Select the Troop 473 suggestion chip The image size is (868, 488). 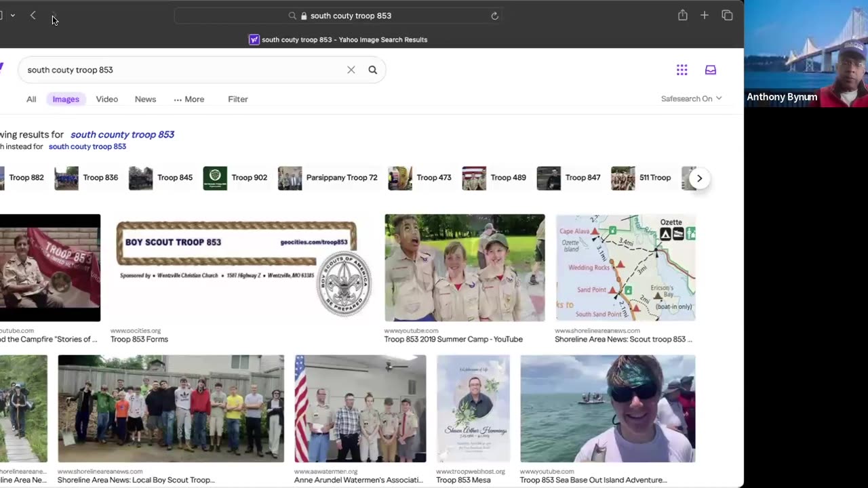point(420,178)
